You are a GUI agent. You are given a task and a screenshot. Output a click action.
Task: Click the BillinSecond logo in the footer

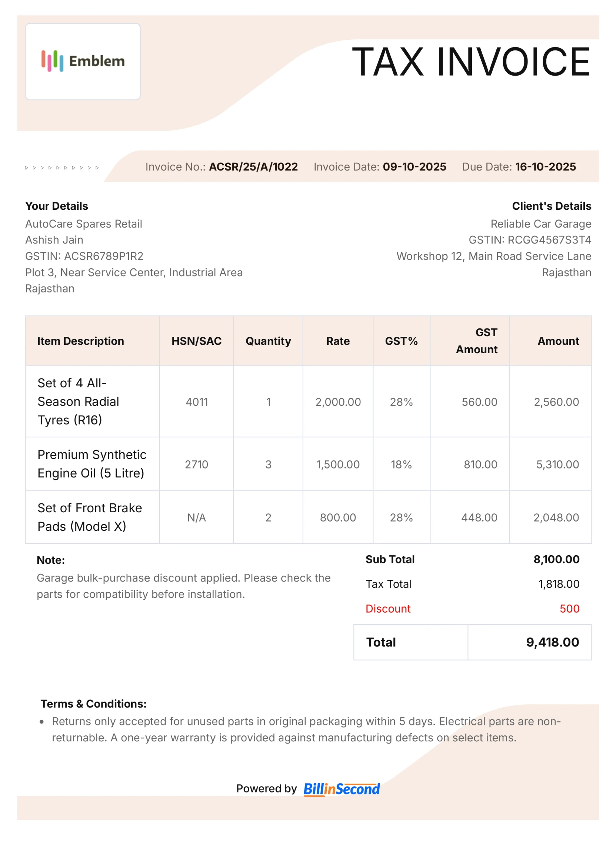(342, 789)
